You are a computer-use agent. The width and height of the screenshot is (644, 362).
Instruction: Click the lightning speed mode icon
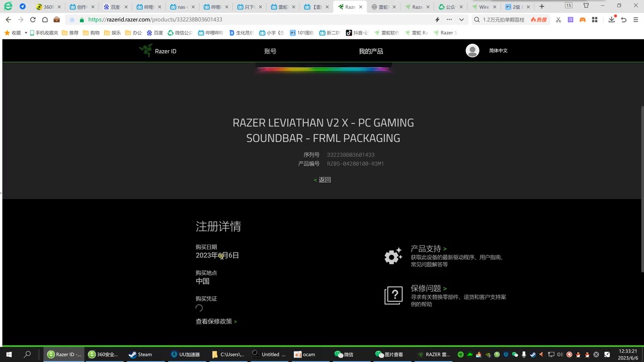point(437,20)
